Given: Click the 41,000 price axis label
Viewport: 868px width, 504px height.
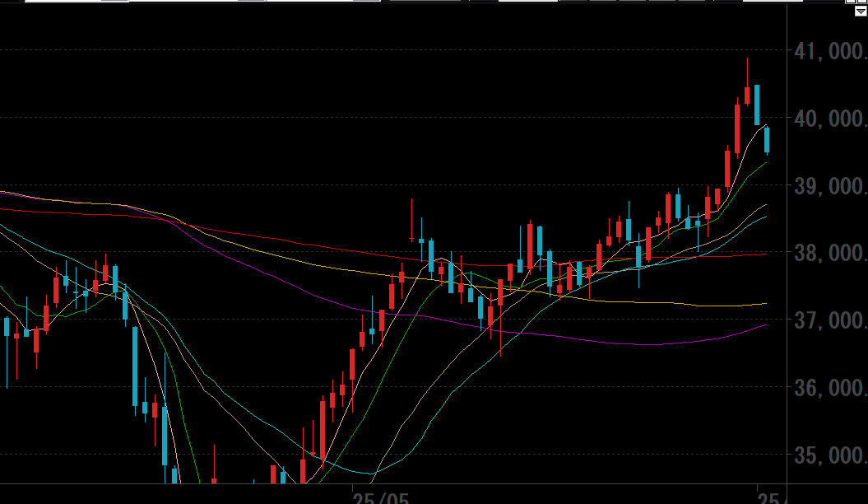Looking at the screenshot, I should click(830, 52).
